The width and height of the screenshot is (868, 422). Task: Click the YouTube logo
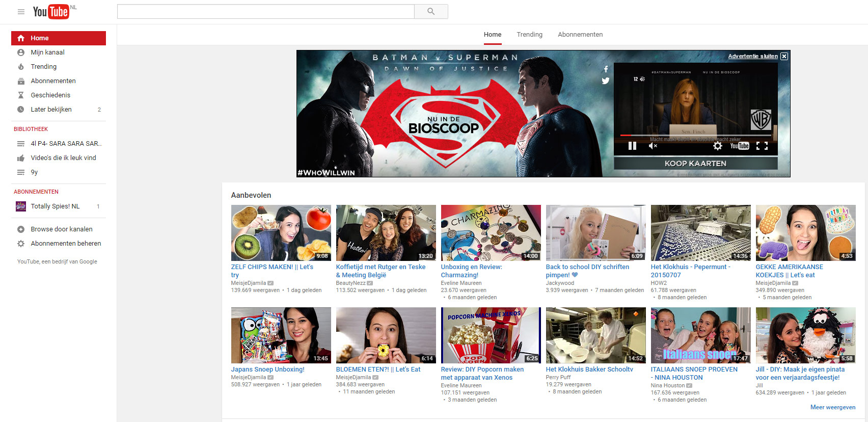click(x=51, y=12)
